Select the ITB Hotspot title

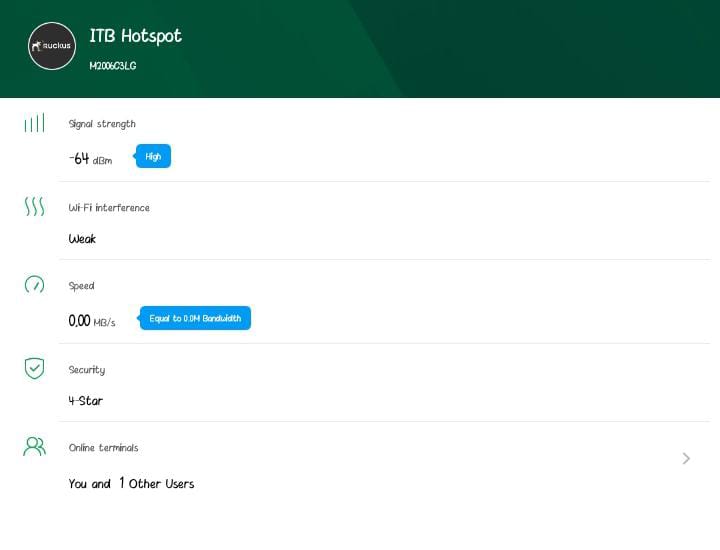136,36
